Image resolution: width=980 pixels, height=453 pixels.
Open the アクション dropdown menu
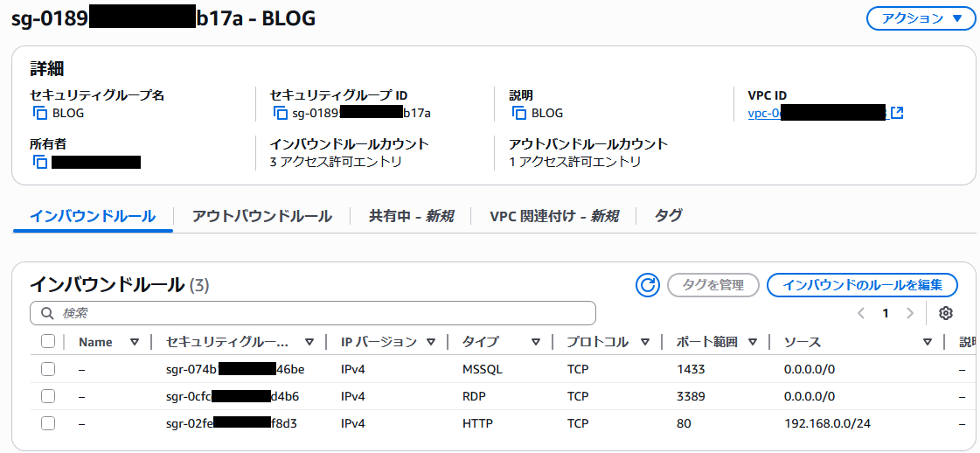[921, 18]
